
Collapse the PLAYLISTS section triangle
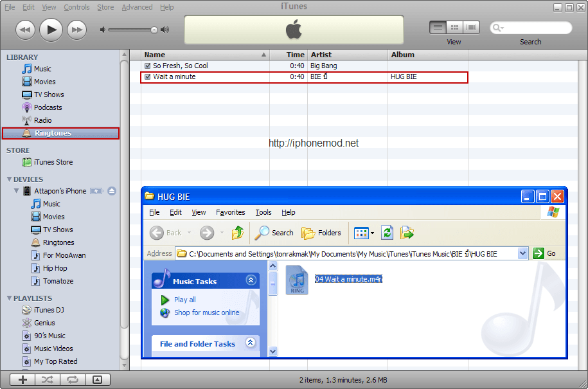(x=10, y=298)
